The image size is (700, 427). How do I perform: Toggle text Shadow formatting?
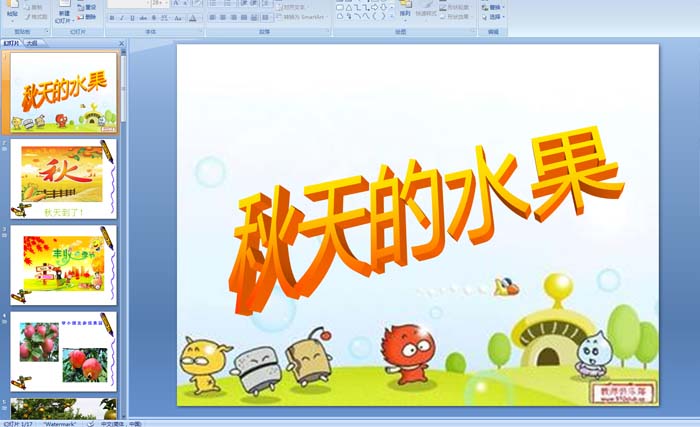point(154,18)
